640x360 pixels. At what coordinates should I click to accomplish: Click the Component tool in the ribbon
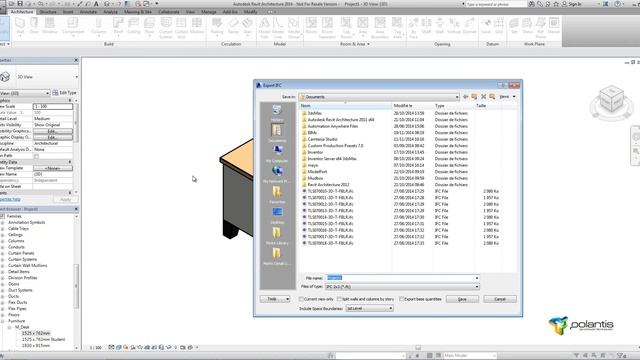pos(73,27)
